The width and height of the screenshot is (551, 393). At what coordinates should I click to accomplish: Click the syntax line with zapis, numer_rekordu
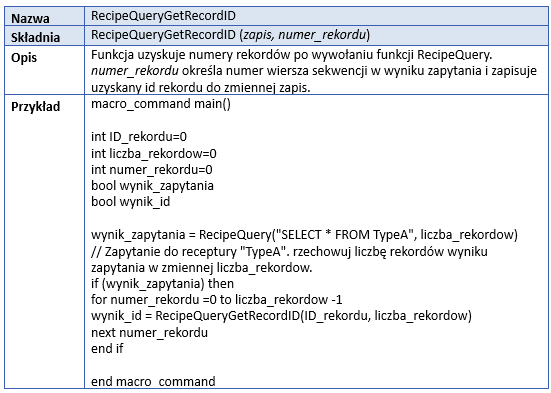[231, 35]
